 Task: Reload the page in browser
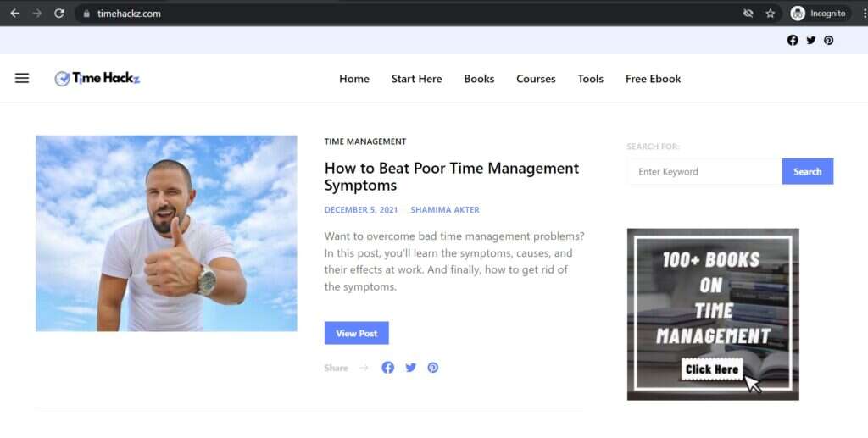pos(58,14)
